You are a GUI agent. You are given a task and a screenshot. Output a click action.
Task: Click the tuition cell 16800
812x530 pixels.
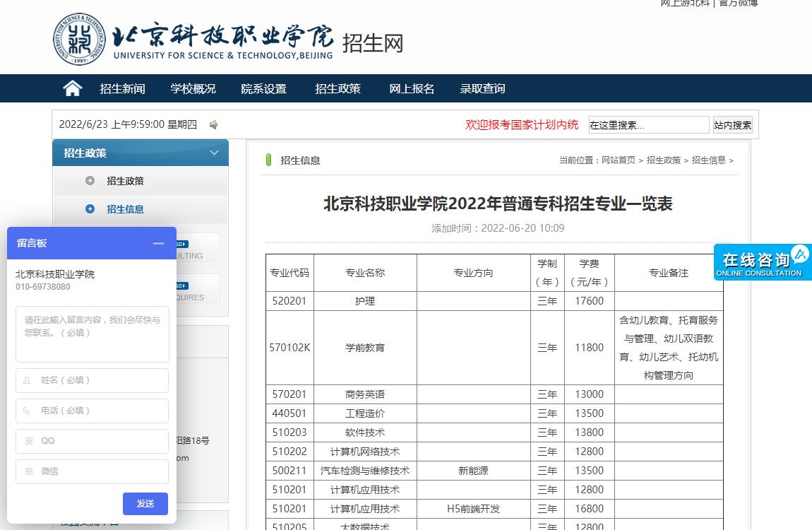(590, 509)
